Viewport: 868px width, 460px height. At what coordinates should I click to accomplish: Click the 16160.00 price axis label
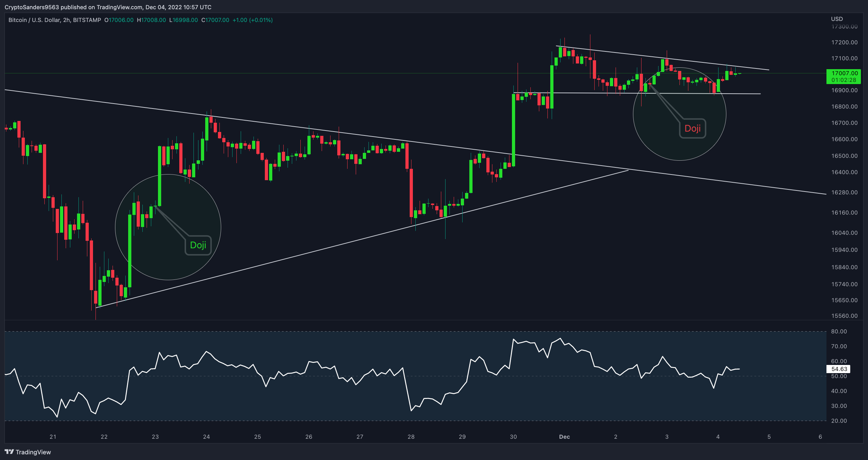coord(844,212)
